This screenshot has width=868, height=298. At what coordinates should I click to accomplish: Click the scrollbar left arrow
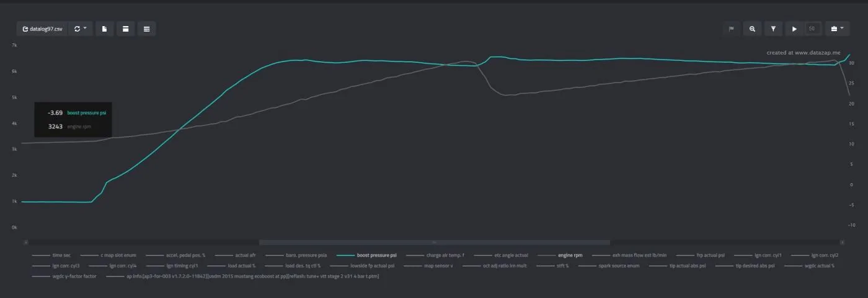tap(25, 242)
